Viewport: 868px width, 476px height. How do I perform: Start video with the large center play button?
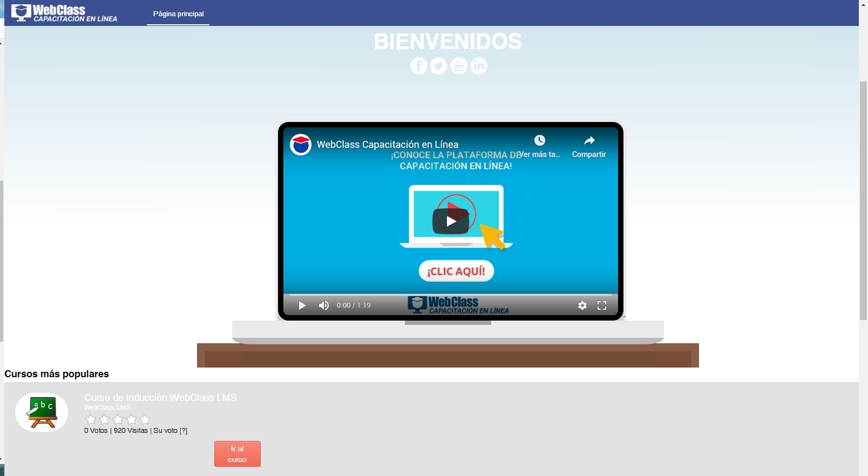(x=451, y=221)
